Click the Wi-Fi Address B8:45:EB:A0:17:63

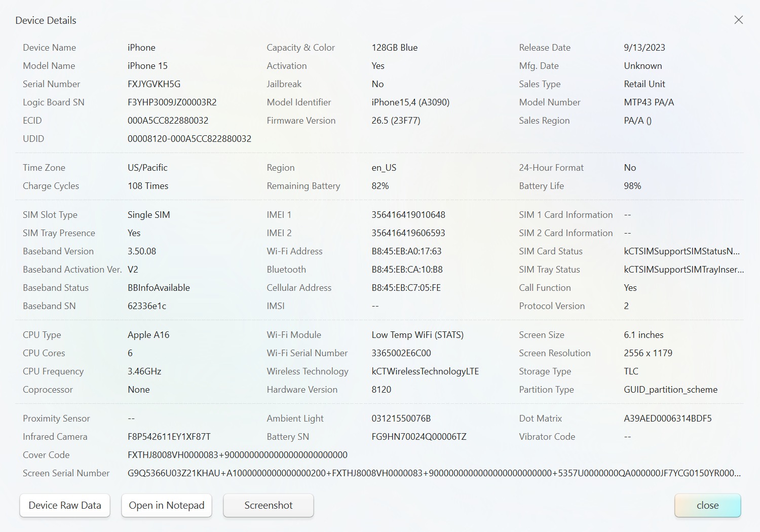(x=406, y=251)
